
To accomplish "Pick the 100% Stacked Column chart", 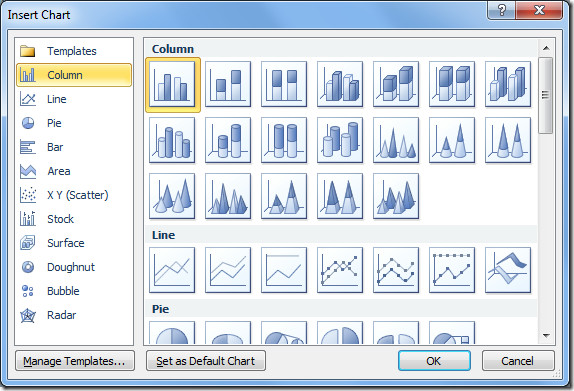I will coord(284,85).
